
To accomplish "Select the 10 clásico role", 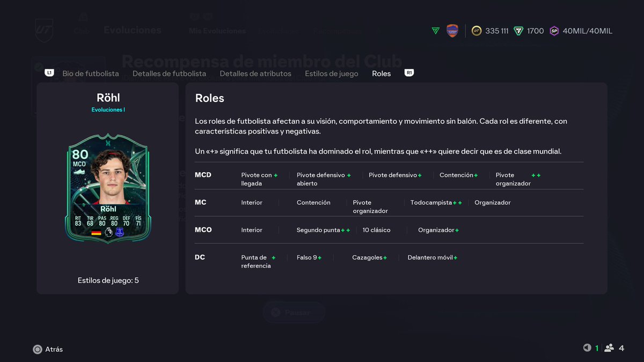I will tap(376, 230).
